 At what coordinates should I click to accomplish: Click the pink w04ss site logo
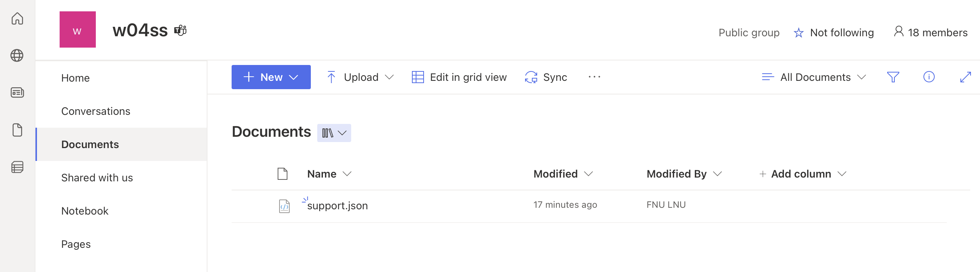point(78,29)
